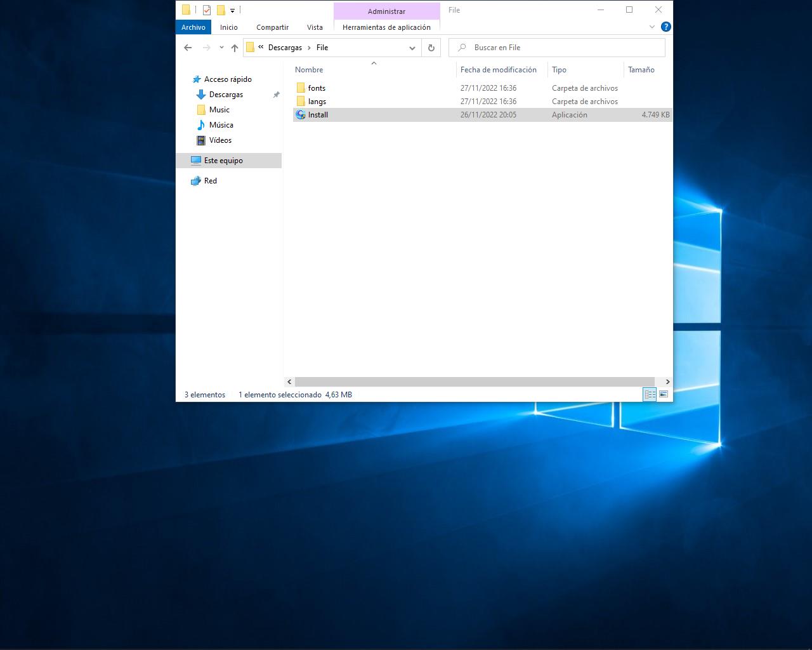Select the Install application icon
Image resolution: width=812 pixels, height=650 pixels.
coord(301,115)
